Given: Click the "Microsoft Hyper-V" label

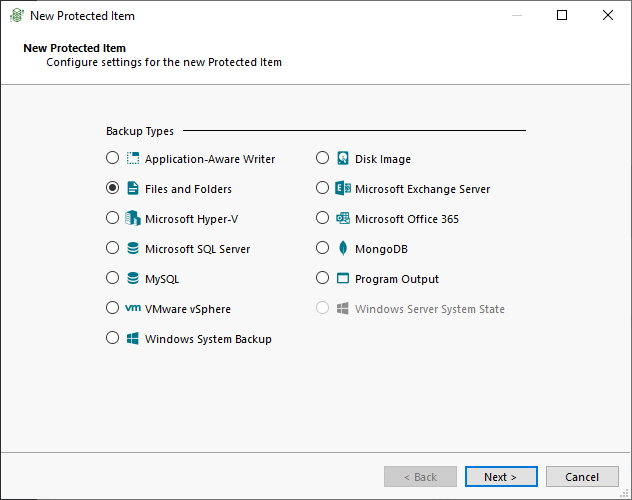Looking at the screenshot, I should point(191,219).
